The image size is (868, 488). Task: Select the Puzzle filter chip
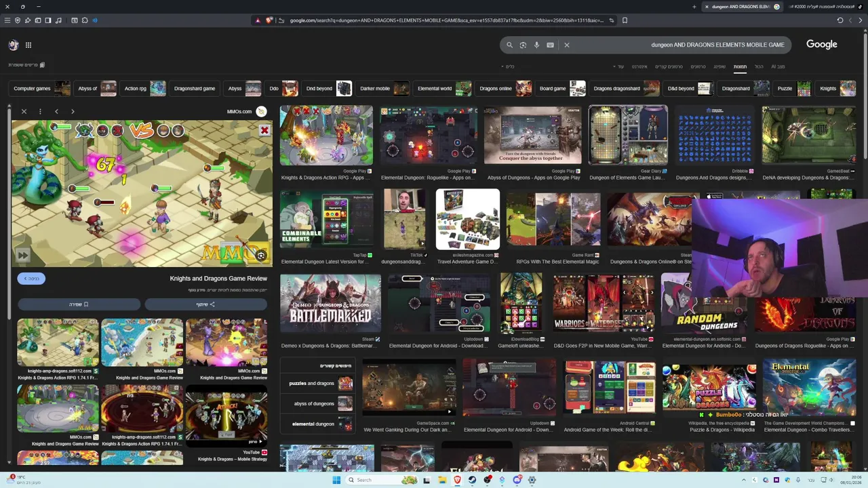tap(793, 88)
